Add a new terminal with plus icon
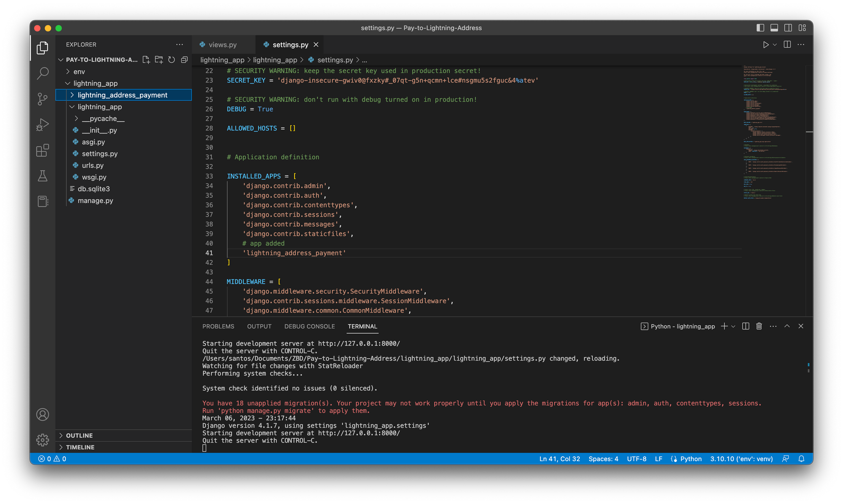This screenshot has width=843, height=504. [724, 326]
